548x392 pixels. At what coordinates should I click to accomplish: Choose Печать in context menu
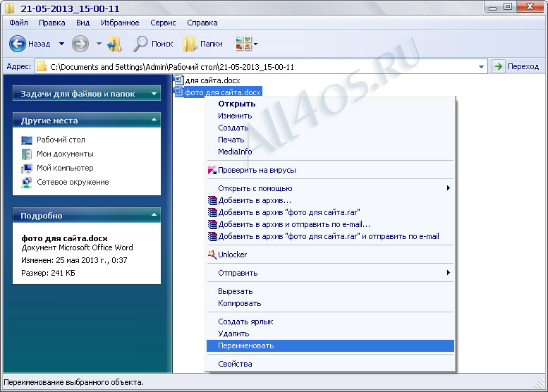tap(330, 140)
